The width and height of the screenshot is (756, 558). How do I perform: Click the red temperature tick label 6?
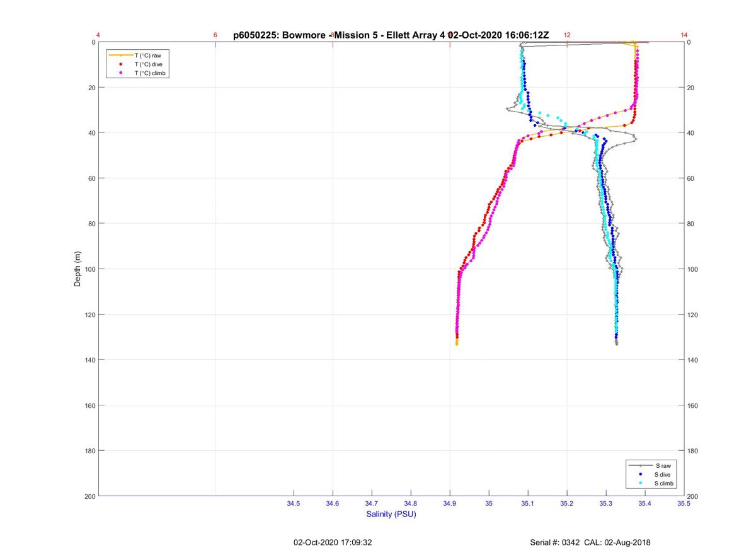(x=215, y=35)
